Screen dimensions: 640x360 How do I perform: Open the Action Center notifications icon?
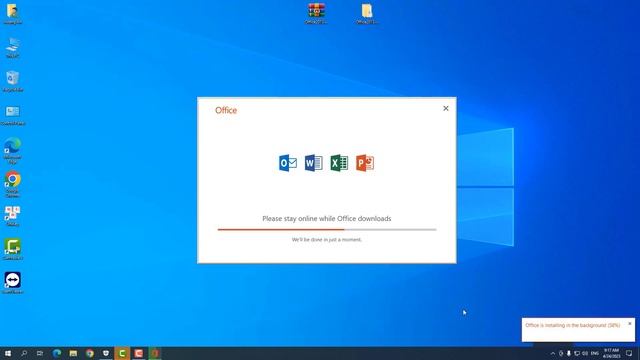click(x=629, y=353)
